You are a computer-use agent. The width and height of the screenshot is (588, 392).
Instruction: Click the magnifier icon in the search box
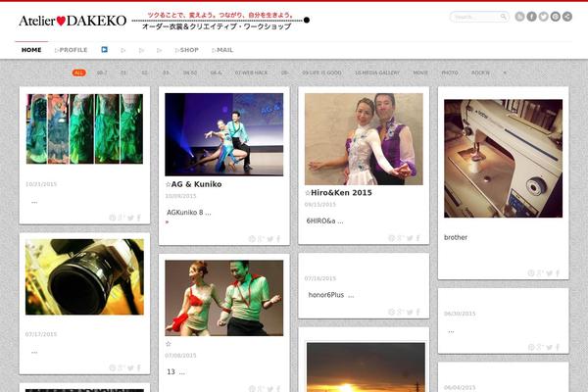504,17
